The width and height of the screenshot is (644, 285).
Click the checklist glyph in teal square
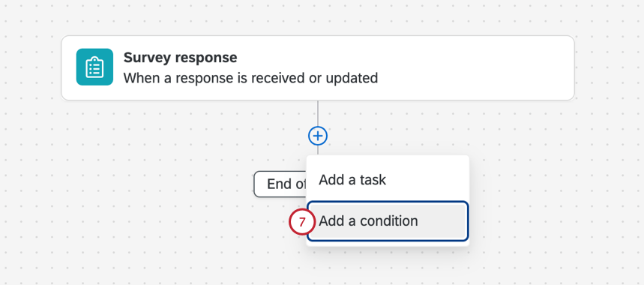pos(94,67)
